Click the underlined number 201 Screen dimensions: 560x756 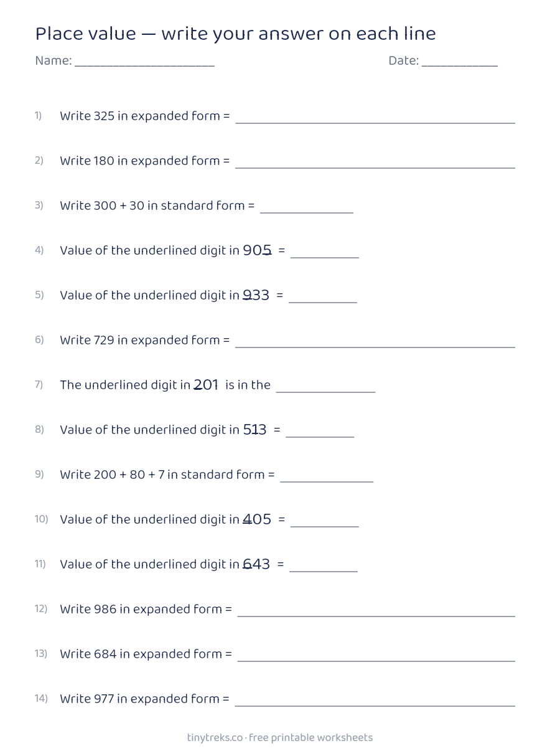pyautogui.click(x=206, y=385)
